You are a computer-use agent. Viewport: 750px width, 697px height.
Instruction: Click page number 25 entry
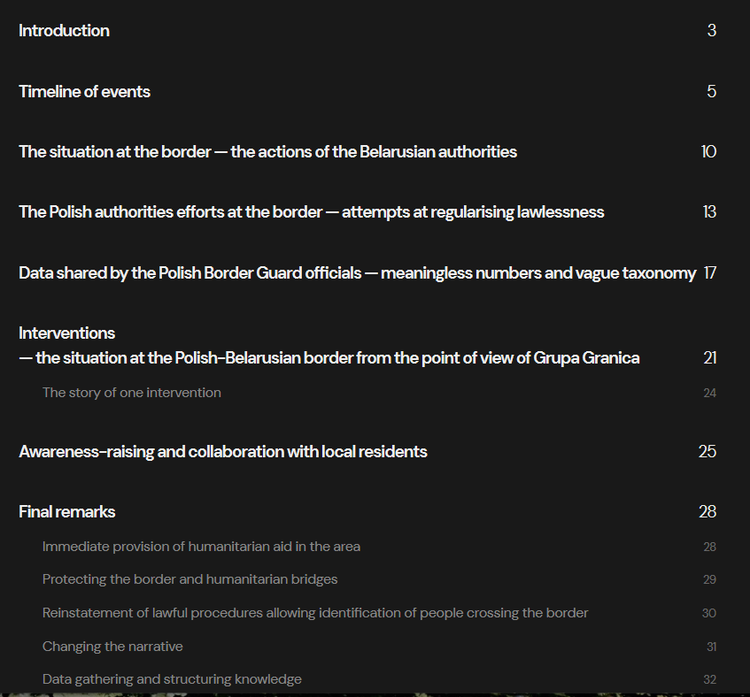point(707,452)
